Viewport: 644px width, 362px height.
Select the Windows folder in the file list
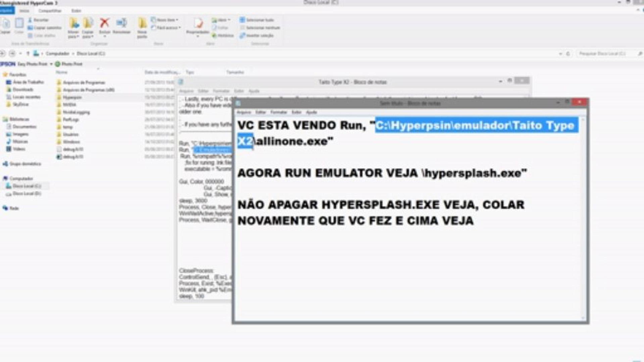(68, 142)
